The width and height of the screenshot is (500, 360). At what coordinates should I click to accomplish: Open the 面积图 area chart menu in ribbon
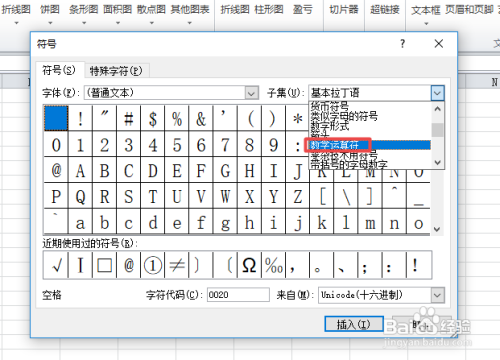(117, 14)
